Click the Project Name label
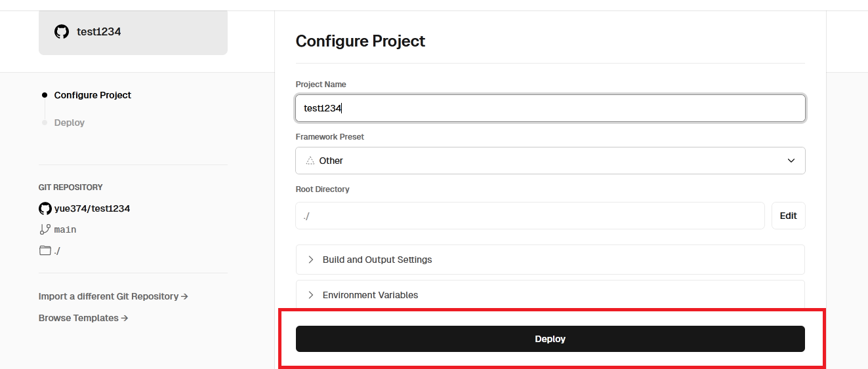 321,85
